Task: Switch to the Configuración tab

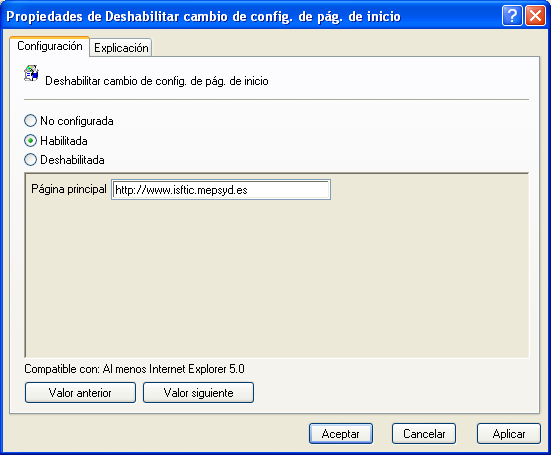Action: [50, 46]
